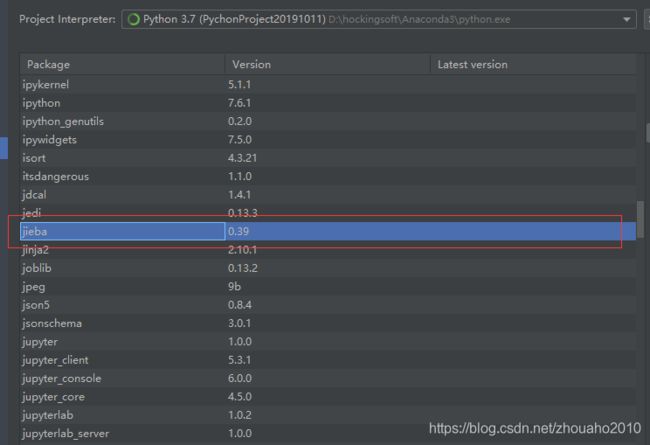Sort by the Package column header
Screen dimensions: 650x445
(122, 64)
